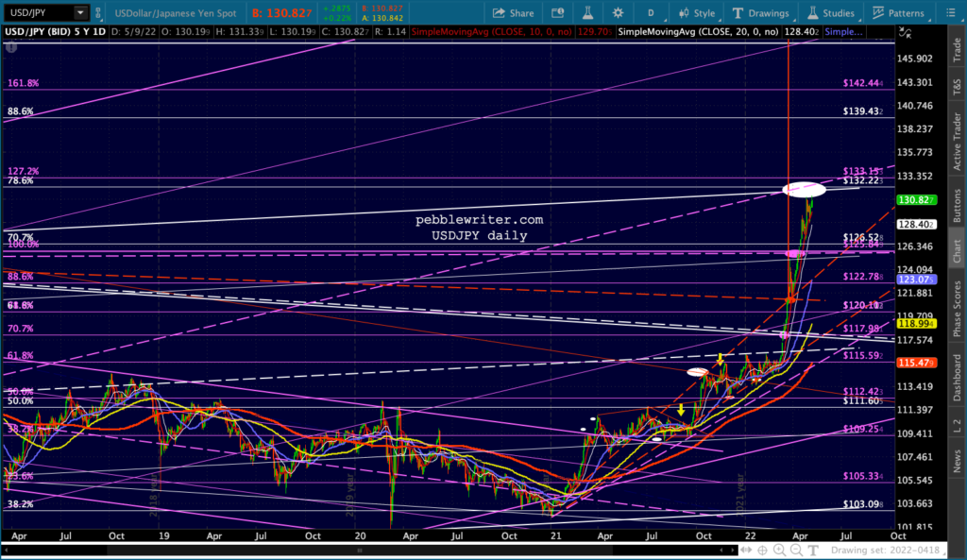
Task: Open chart settings gear icon
Action: [618, 13]
